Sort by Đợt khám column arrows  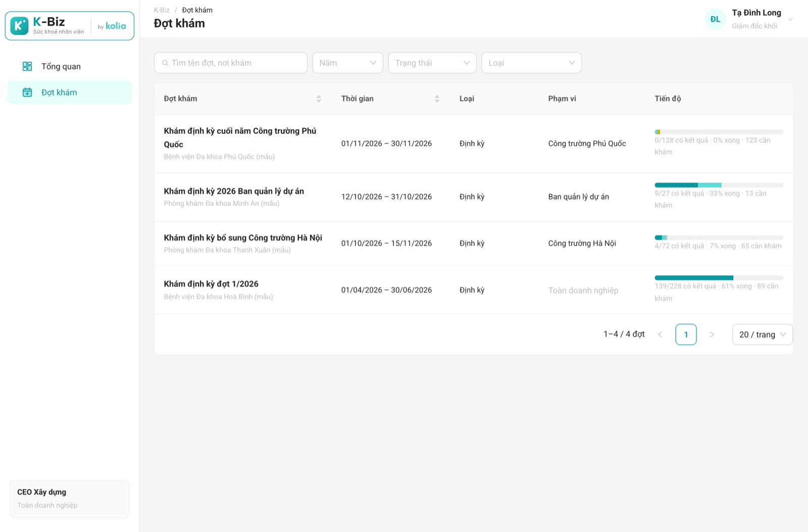coord(319,99)
